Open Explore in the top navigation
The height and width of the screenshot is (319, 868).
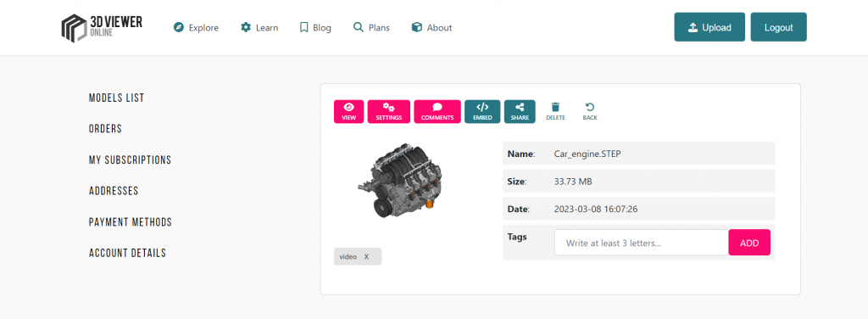196,28
